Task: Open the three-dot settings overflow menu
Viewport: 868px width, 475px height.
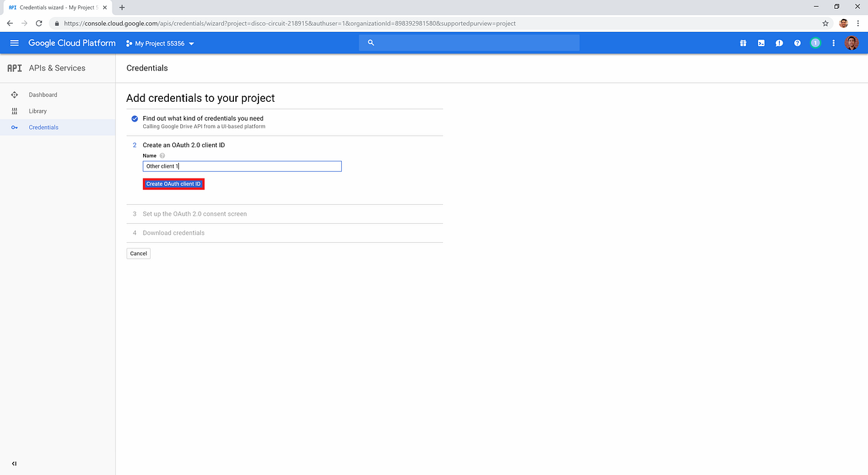Action: 833,43
